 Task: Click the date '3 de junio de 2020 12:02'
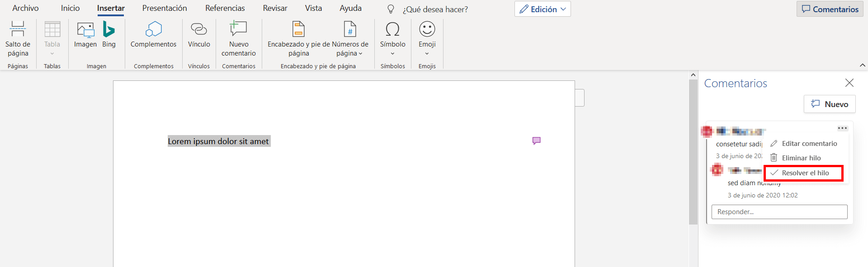tap(763, 196)
